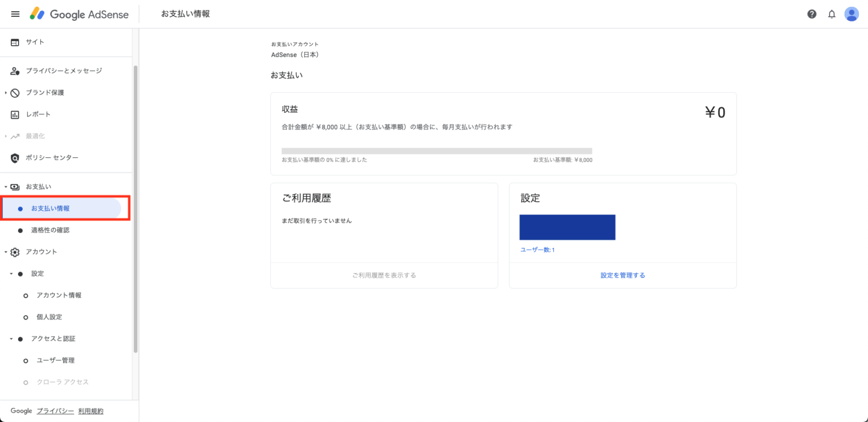Click the レポート chart icon
This screenshot has width=868, height=422.
click(x=15, y=115)
